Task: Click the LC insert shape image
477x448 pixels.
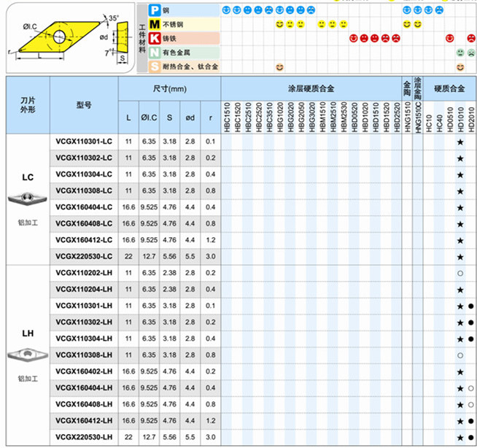Action: tap(28, 198)
